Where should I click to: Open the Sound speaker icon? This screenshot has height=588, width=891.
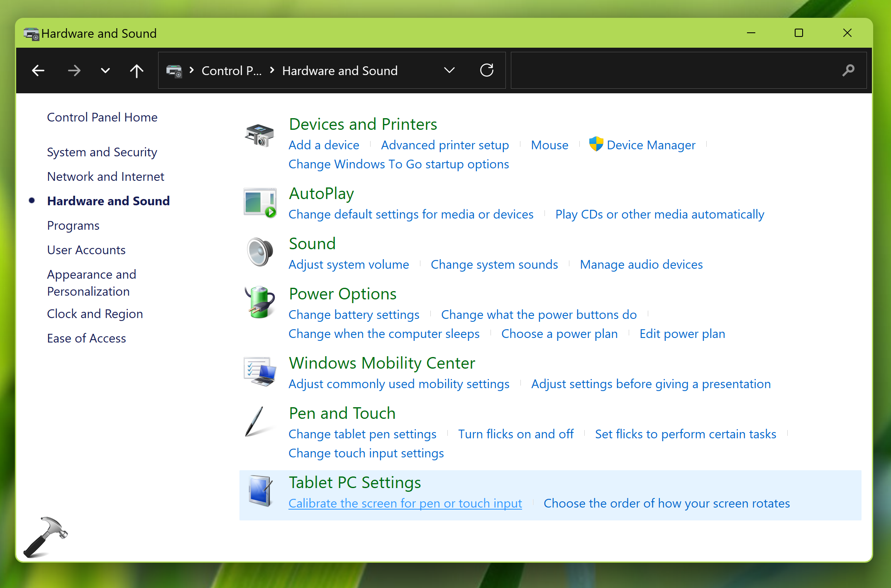[x=259, y=252]
